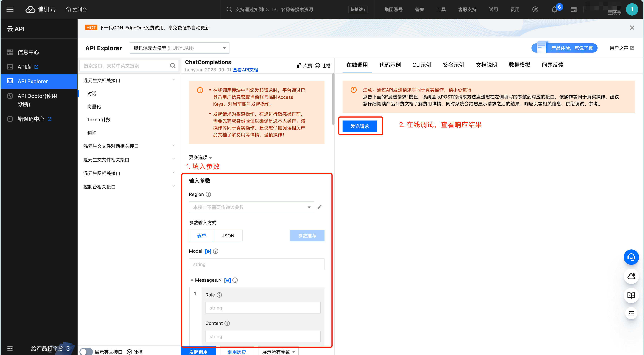
Task: Click the magnifier in the API search box
Action: (x=173, y=65)
